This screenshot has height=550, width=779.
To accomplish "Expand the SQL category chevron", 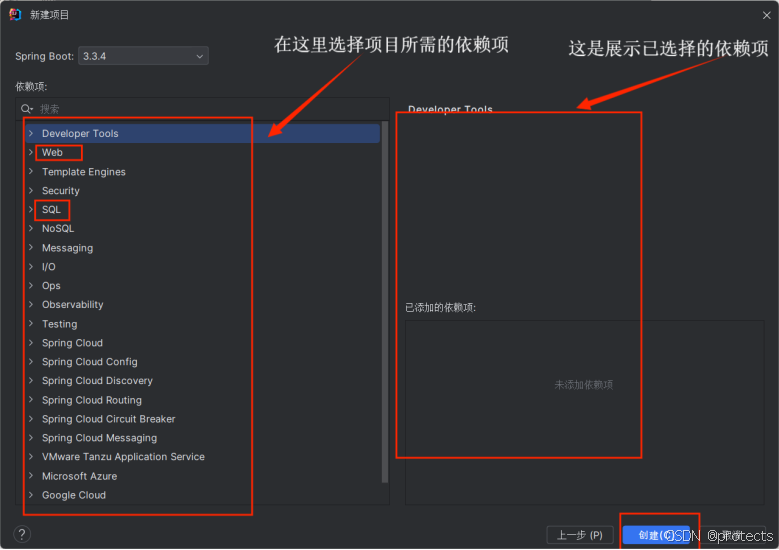I will coord(31,209).
